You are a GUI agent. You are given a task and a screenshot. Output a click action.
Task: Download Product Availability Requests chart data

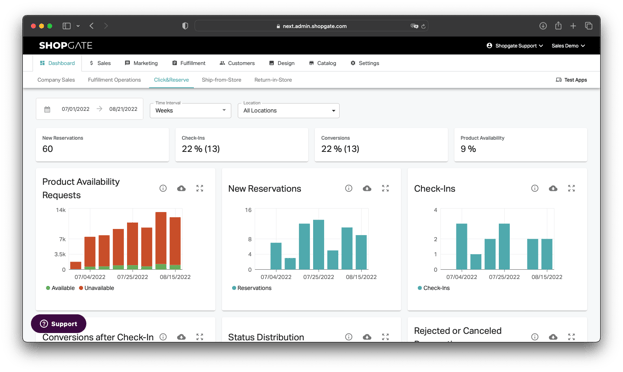coord(181,188)
